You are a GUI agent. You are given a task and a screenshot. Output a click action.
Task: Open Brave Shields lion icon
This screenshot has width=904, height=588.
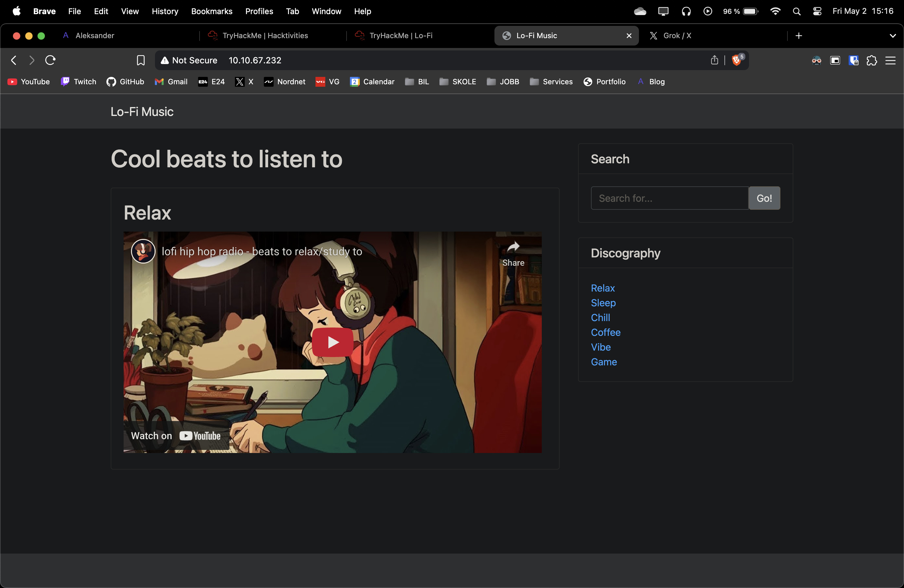click(x=737, y=60)
